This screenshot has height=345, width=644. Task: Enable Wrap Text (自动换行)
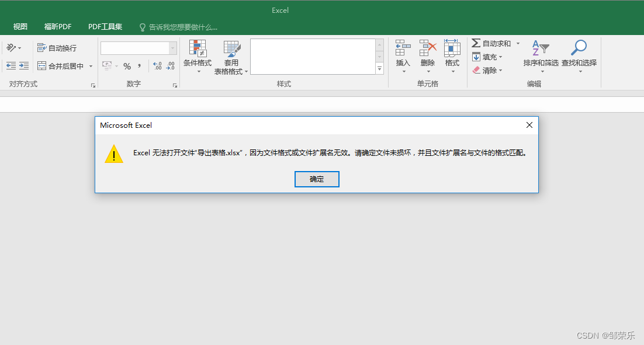57,48
